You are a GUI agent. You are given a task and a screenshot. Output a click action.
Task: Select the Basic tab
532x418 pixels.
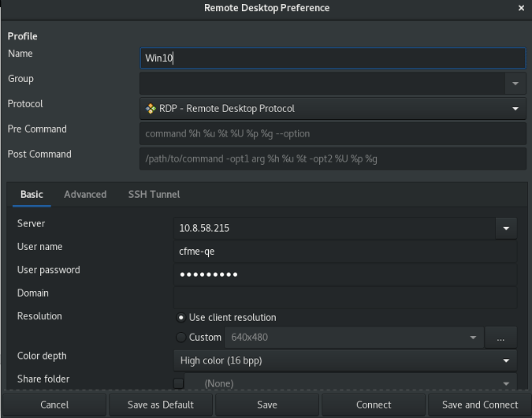click(x=32, y=194)
